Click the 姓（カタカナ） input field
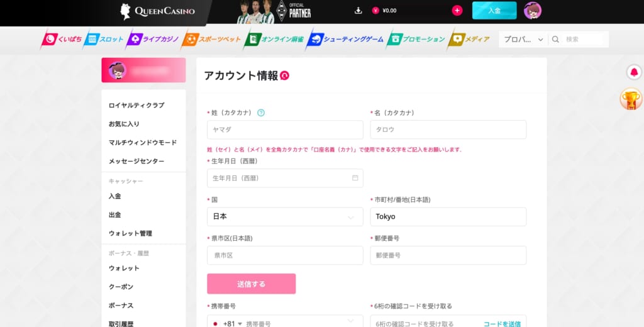 click(x=285, y=130)
